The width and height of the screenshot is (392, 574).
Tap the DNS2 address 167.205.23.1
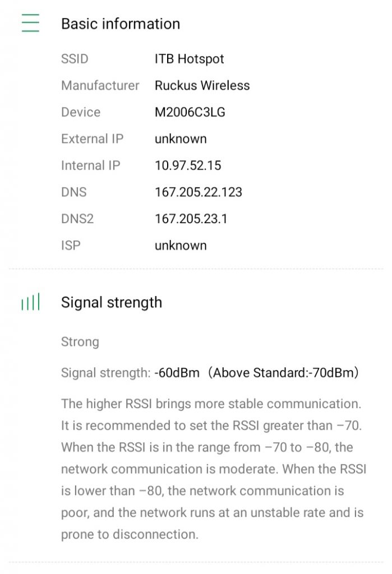[191, 219]
